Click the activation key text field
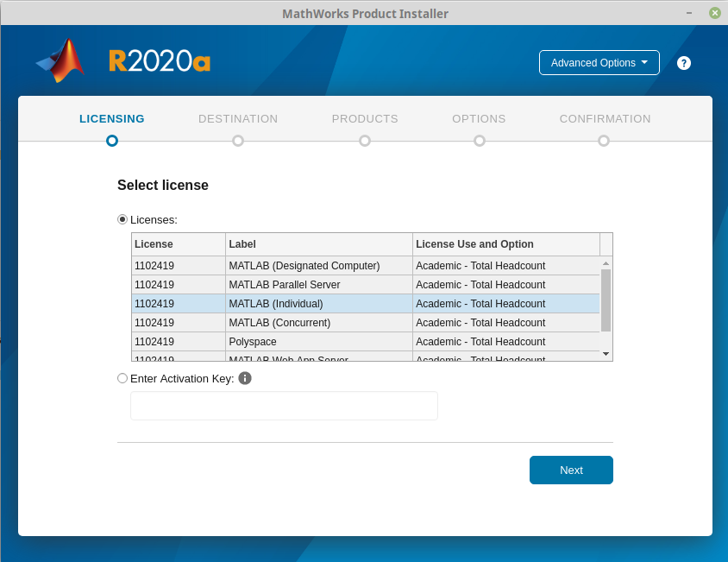728x562 pixels. point(284,406)
